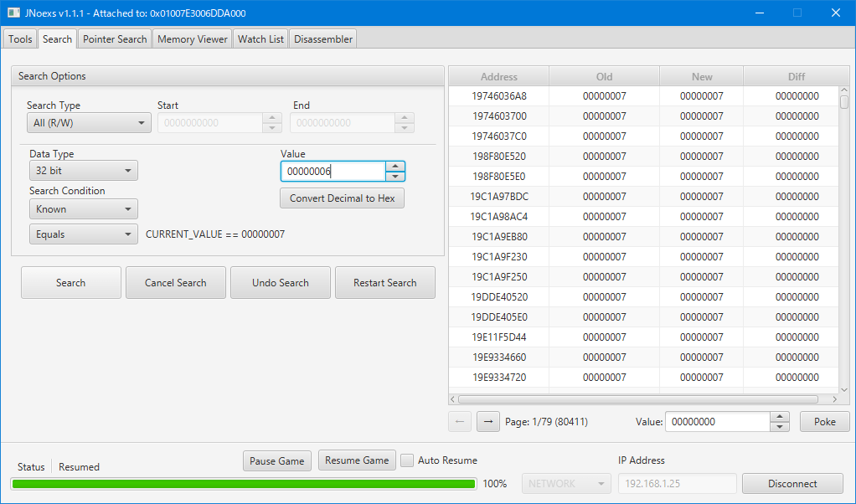Image resolution: width=856 pixels, height=504 pixels.
Task: Open the Search Type dropdown
Action: tap(89, 123)
